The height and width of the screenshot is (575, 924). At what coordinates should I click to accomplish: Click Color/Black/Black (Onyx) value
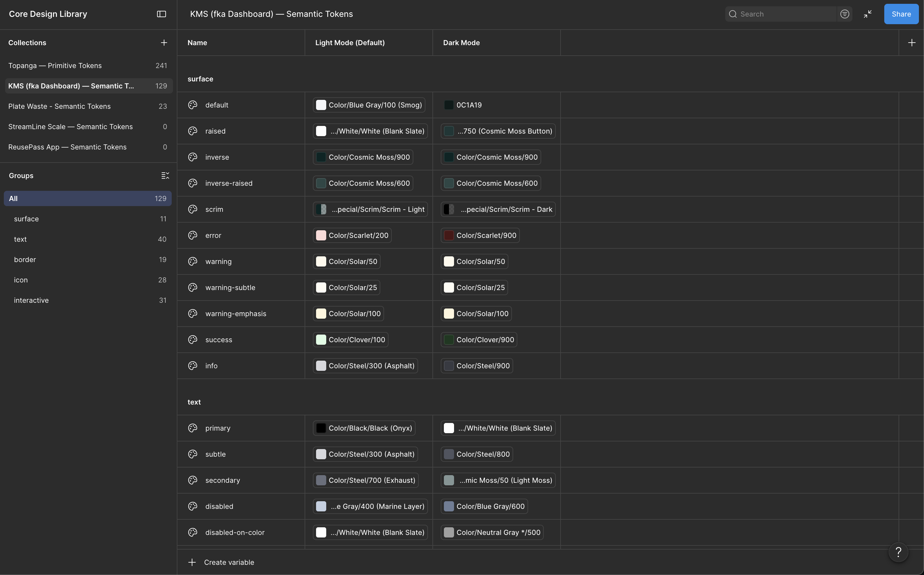tap(364, 428)
